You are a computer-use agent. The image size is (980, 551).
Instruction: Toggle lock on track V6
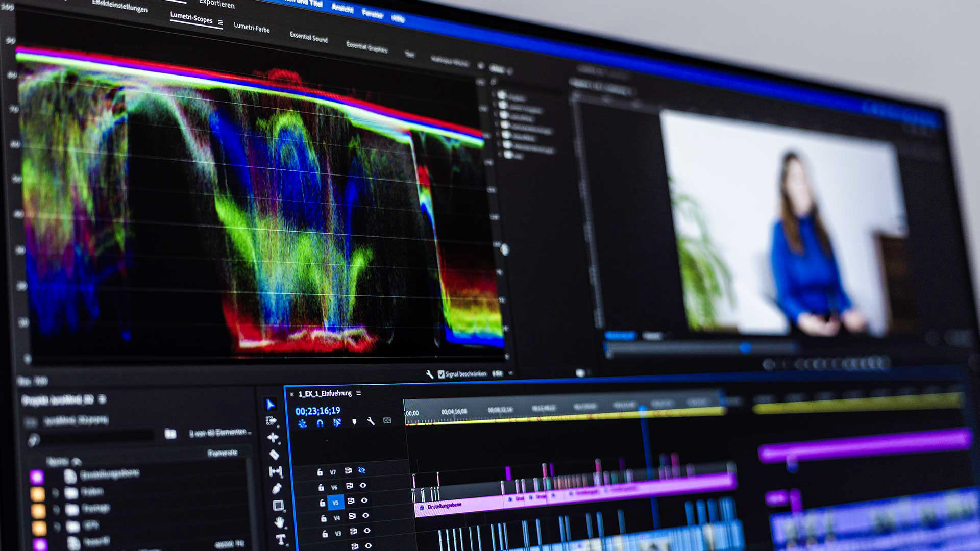point(321,487)
